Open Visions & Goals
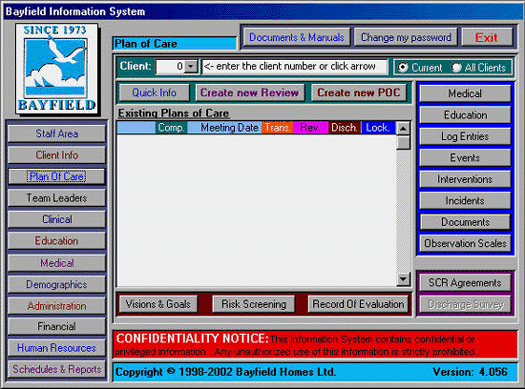 [x=158, y=304]
